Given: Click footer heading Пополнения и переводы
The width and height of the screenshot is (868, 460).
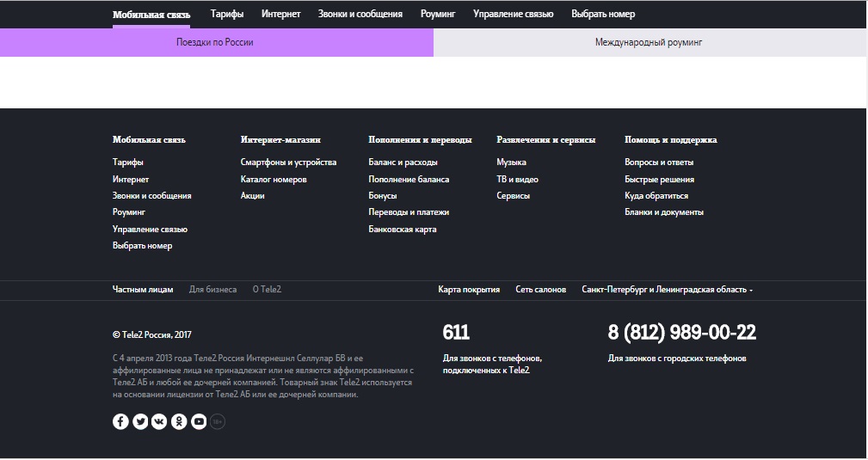Looking at the screenshot, I should (x=420, y=140).
